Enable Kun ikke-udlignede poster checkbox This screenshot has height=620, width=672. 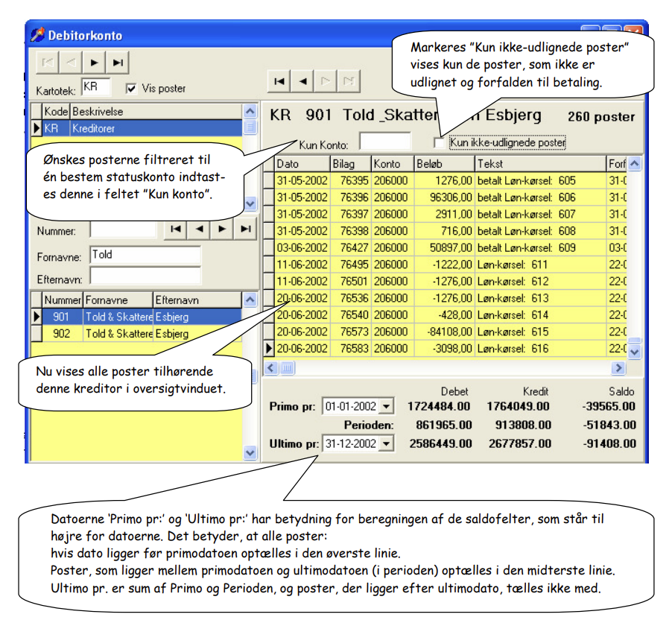[x=439, y=142]
